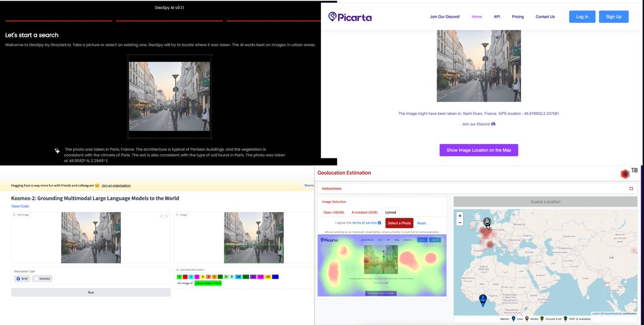Open the Pricing page in Picarta
Image resolution: width=644 pixels, height=325 pixels.
pyautogui.click(x=518, y=17)
